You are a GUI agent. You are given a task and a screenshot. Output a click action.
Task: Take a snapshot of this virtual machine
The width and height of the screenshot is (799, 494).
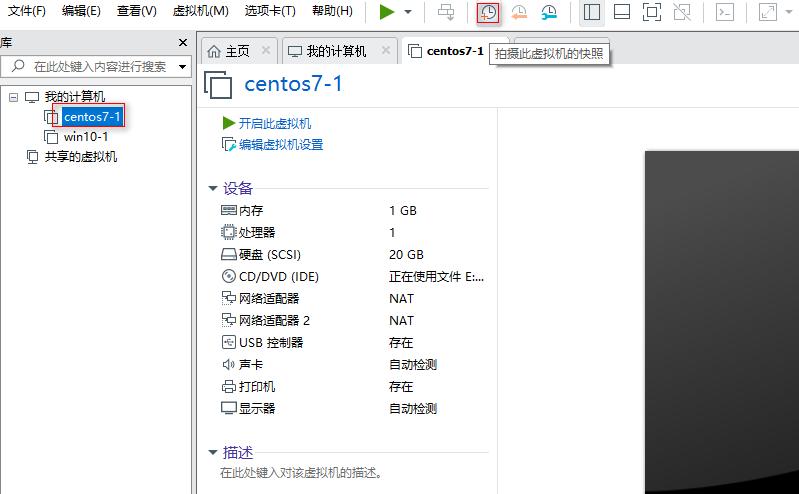(x=488, y=12)
